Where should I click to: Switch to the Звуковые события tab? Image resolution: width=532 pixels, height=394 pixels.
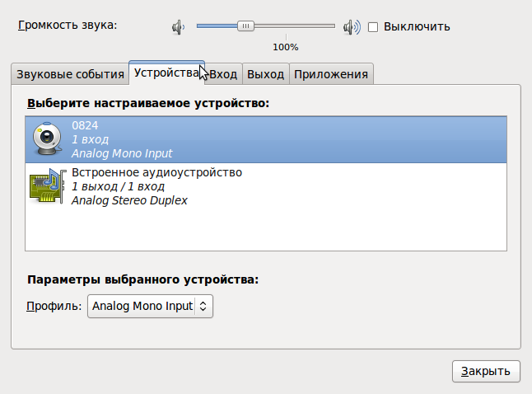[70, 73]
